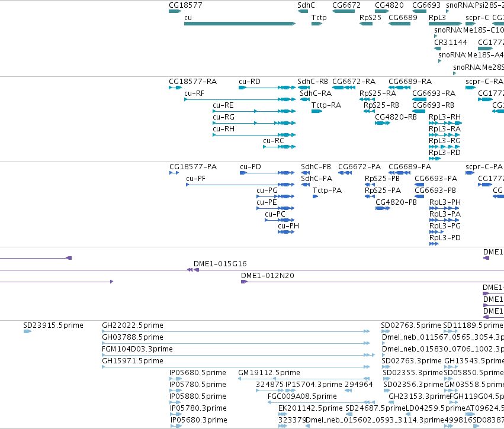Select the SdhC-RA transcript label
Viewport: 504px width, 429px height.
point(315,93)
